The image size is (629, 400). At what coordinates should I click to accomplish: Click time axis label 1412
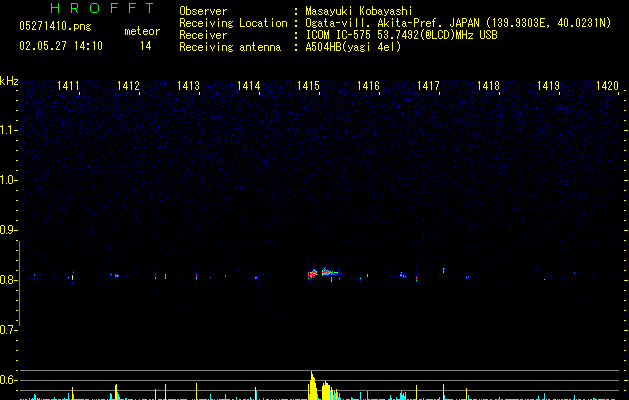point(128,86)
